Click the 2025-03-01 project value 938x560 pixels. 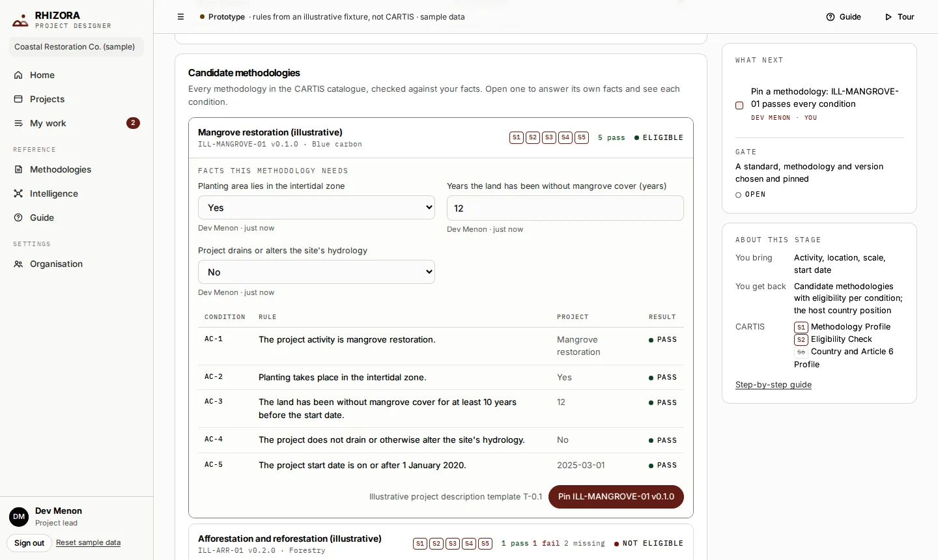[581, 466]
